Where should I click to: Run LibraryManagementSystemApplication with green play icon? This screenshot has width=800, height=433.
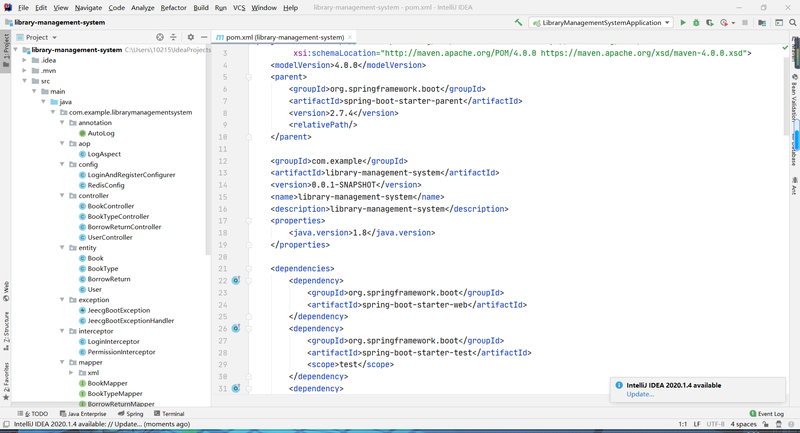pyautogui.click(x=683, y=22)
